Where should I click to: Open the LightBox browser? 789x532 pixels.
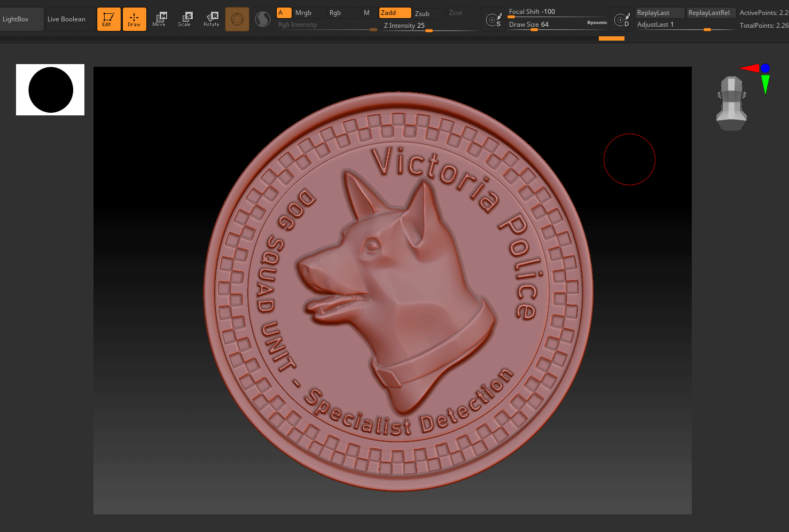22,19
